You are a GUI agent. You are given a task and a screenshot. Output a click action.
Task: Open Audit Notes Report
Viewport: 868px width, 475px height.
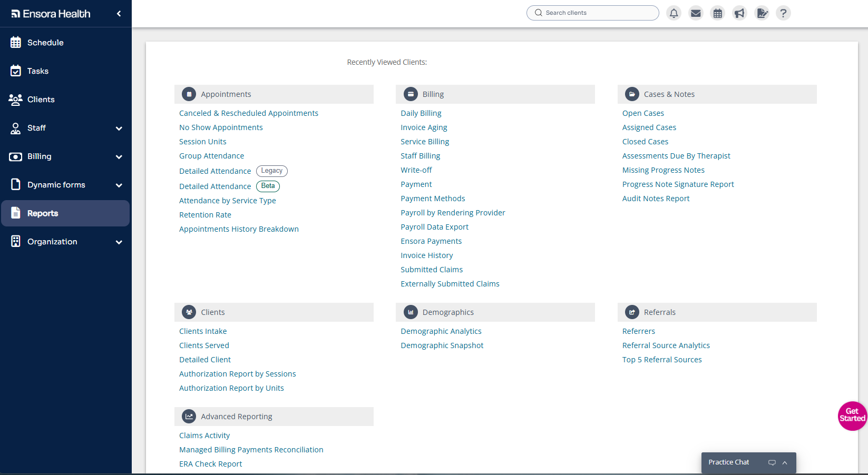click(656, 199)
